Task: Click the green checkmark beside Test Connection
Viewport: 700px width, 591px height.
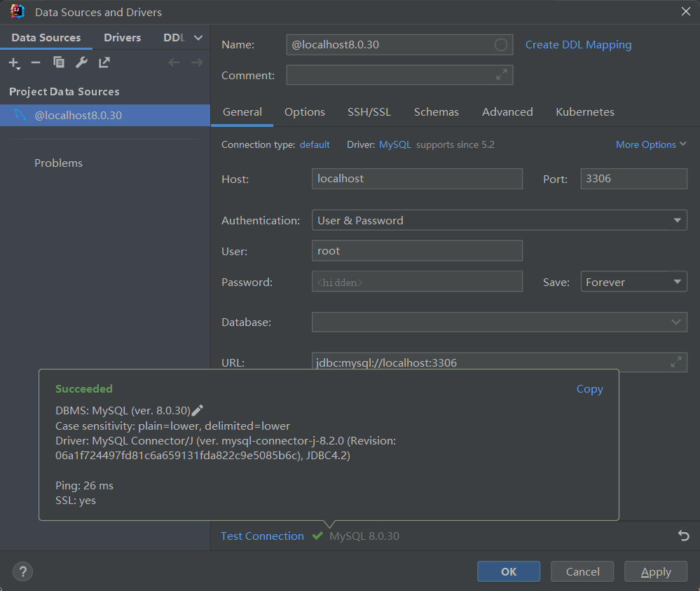Action: [x=317, y=536]
